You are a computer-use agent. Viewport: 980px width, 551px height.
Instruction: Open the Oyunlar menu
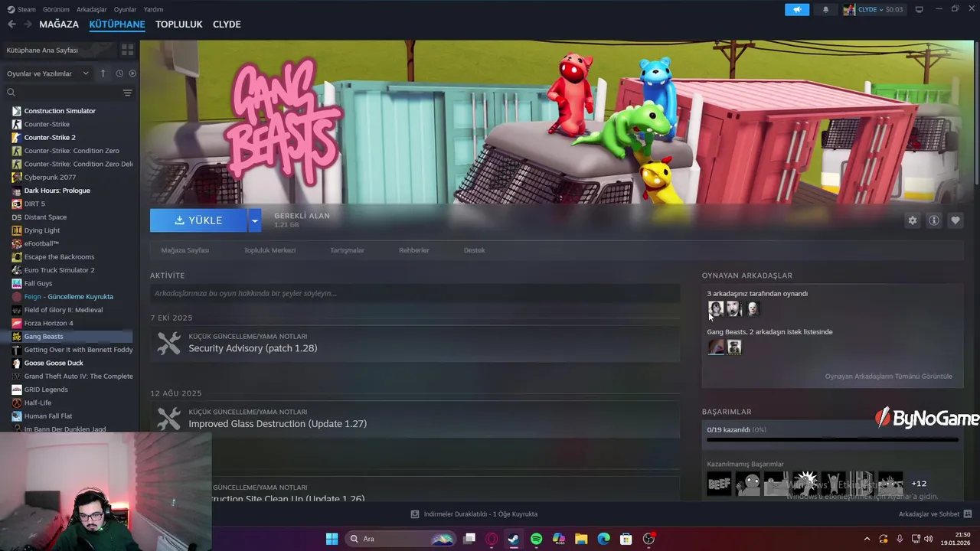point(126,9)
